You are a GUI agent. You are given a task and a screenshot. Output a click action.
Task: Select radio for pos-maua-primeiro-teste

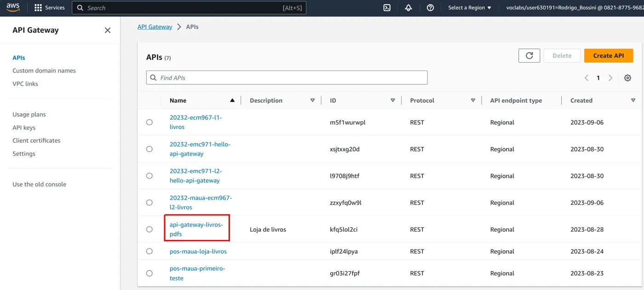pos(149,273)
